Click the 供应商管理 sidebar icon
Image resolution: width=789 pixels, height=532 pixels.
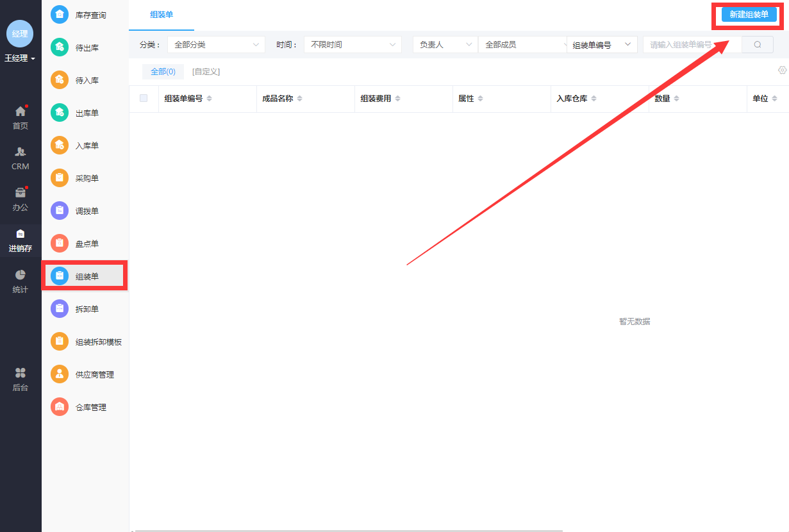(60, 374)
